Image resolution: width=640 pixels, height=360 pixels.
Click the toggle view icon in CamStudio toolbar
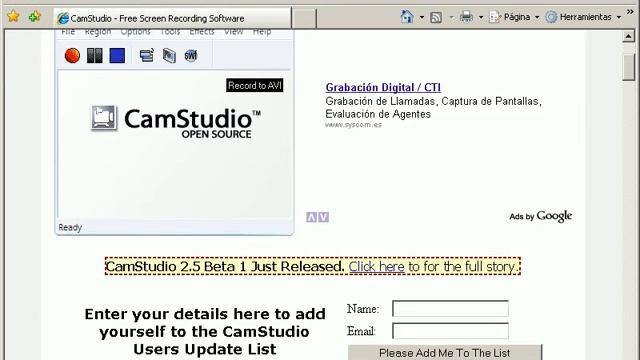coord(147,55)
